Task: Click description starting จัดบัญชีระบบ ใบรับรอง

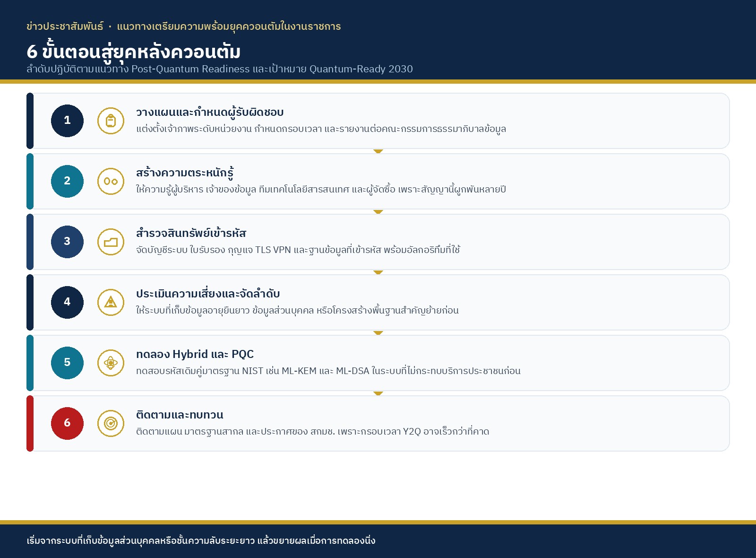Action: [298, 250]
